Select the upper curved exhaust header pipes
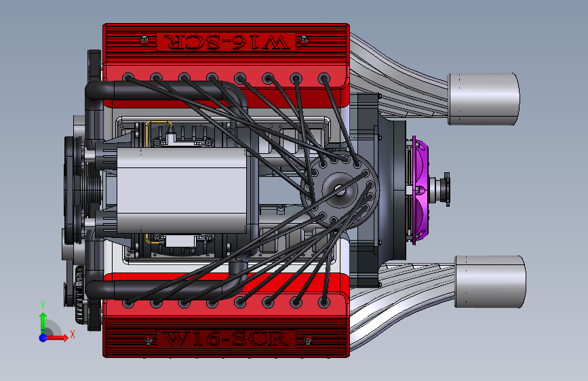This screenshot has width=588, height=381. [398, 81]
